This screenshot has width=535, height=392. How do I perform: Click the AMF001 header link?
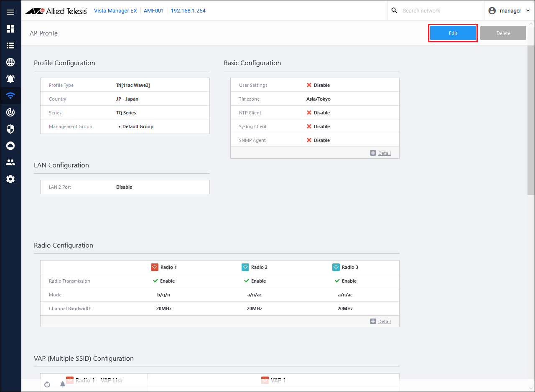[154, 11]
